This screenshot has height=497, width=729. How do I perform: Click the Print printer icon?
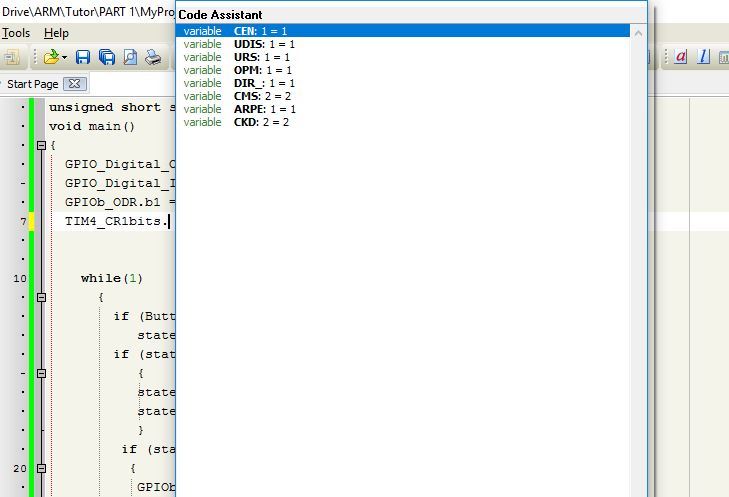click(x=153, y=57)
